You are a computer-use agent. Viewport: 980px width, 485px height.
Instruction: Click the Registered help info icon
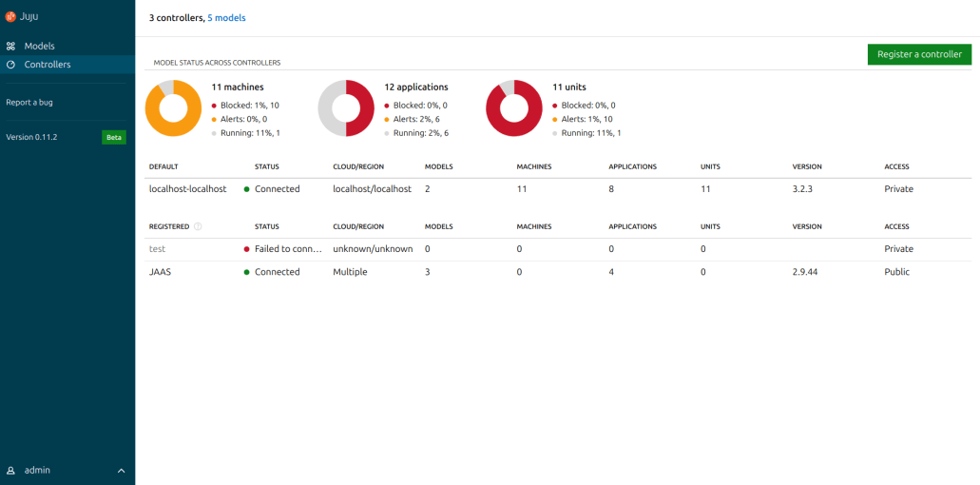pyautogui.click(x=198, y=226)
